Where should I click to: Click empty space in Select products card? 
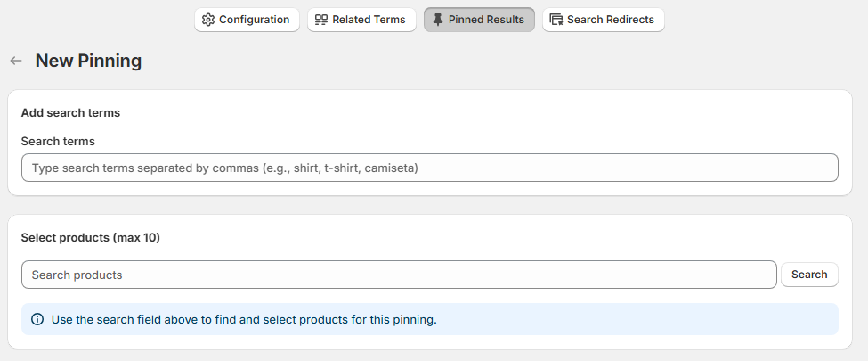534,239
